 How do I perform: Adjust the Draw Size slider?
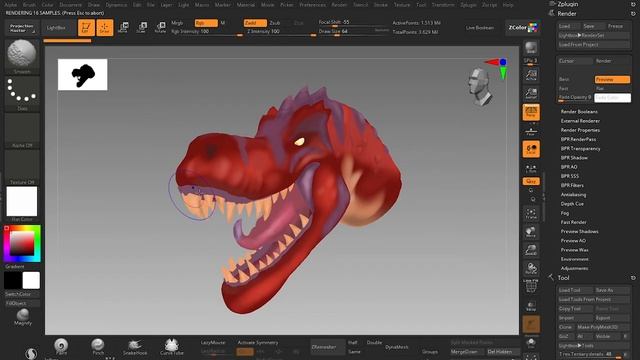point(353,32)
